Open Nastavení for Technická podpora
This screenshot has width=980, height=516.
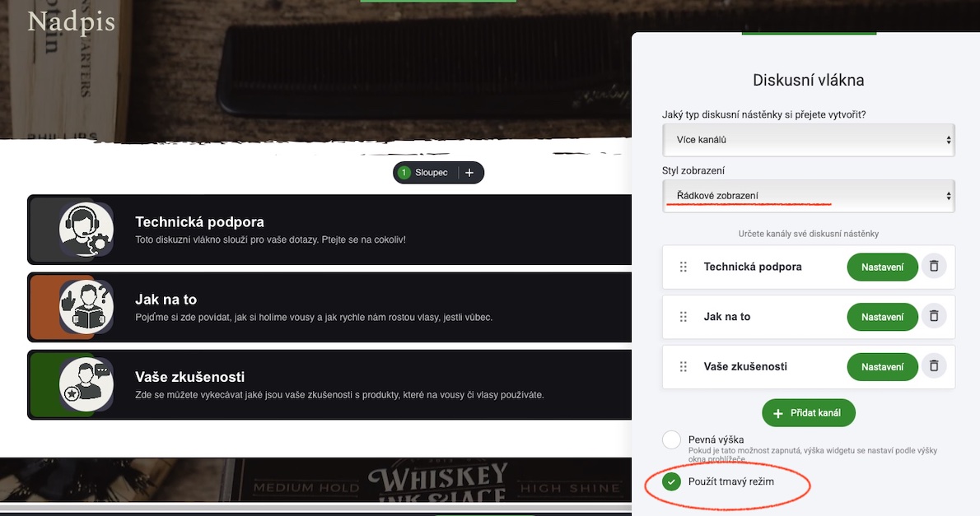click(x=882, y=267)
